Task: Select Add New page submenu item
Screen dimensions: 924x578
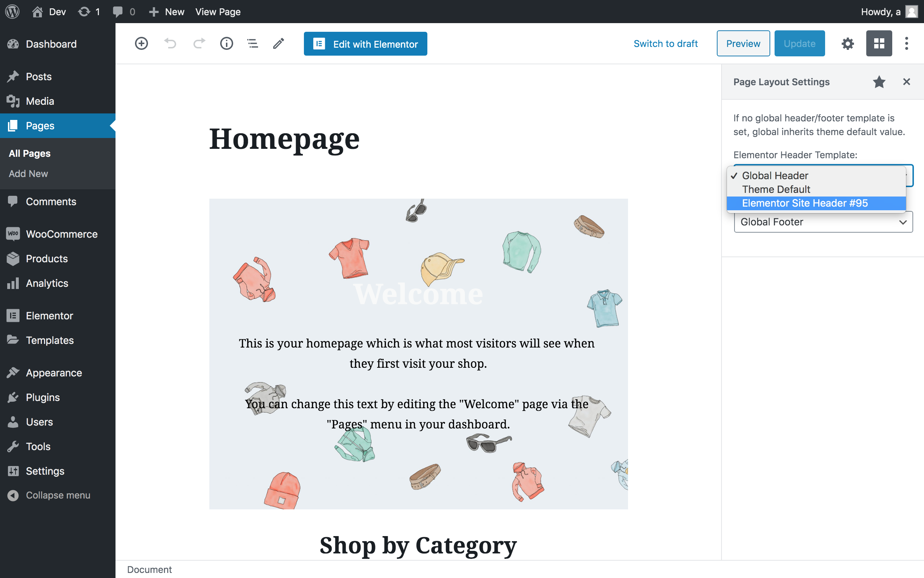Action: click(x=28, y=173)
